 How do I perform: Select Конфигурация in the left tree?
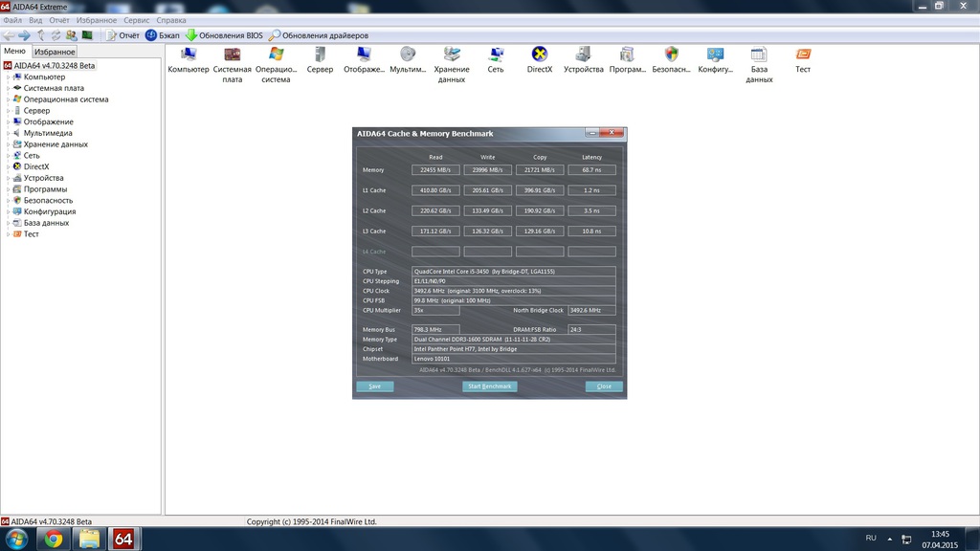pyautogui.click(x=50, y=211)
